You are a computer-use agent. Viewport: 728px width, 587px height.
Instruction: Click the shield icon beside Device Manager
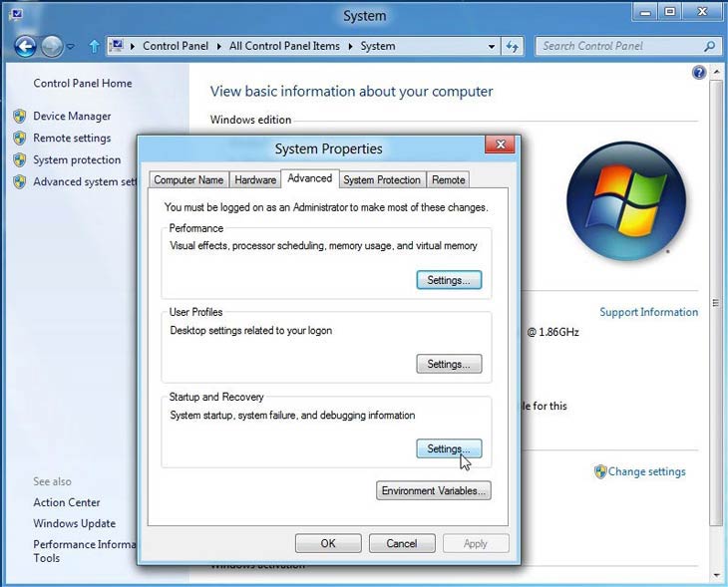pyautogui.click(x=20, y=116)
